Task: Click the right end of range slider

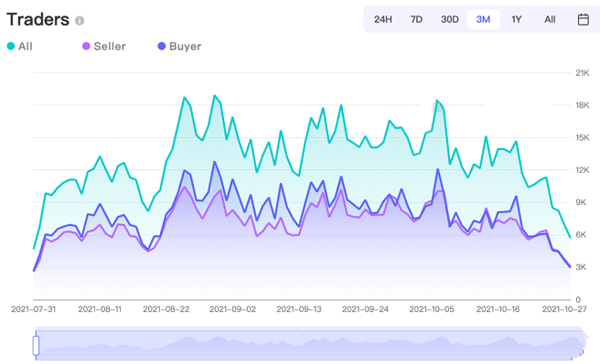Action: (x=584, y=343)
